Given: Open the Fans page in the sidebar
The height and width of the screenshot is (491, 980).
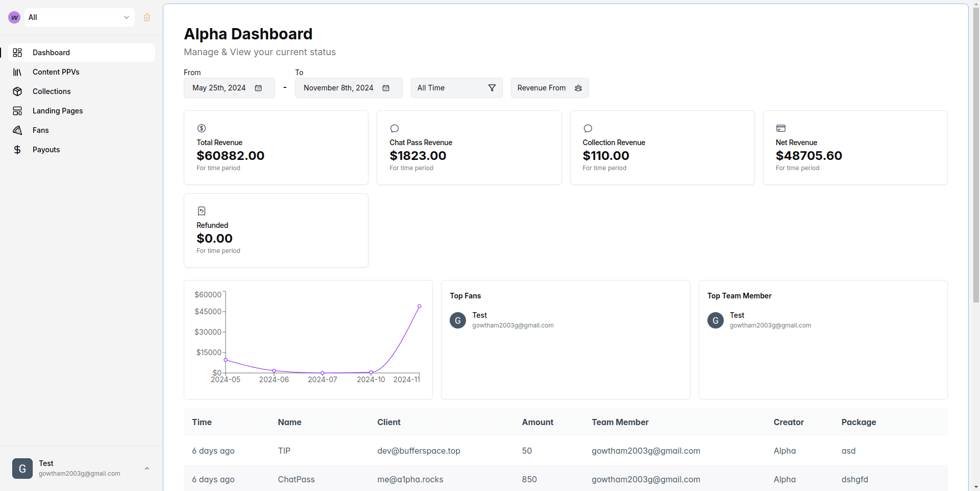Looking at the screenshot, I should [82, 130].
